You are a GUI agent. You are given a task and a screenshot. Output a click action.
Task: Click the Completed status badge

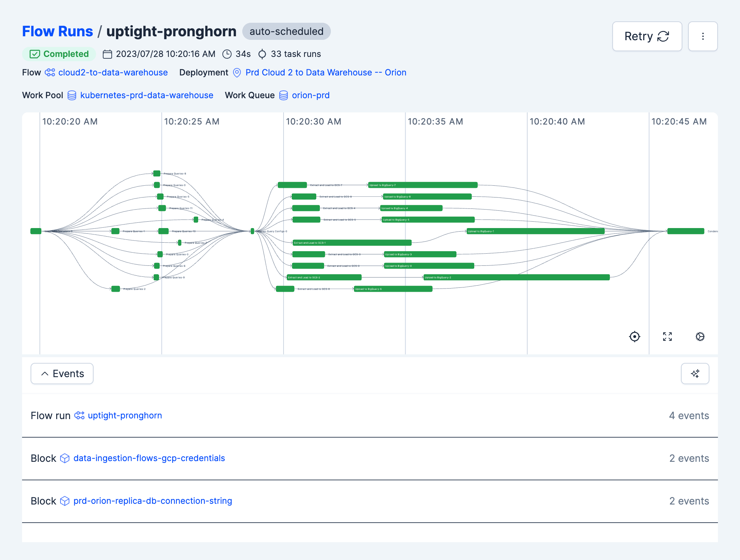tap(59, 54)
